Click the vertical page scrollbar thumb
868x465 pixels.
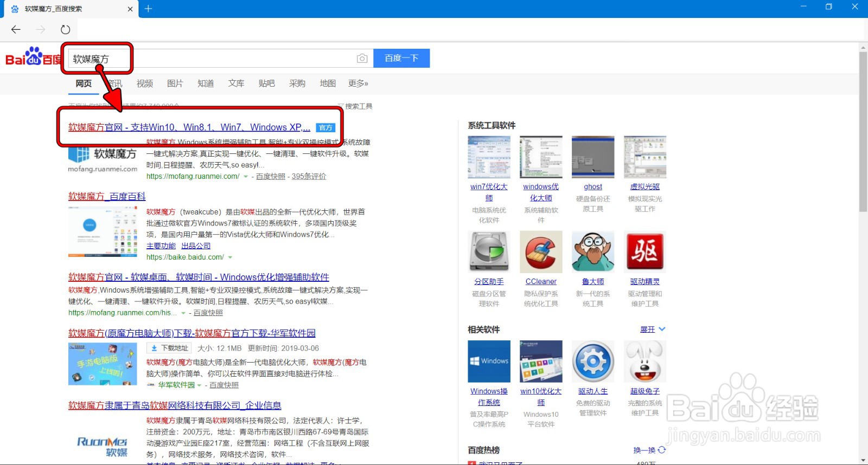863,131
